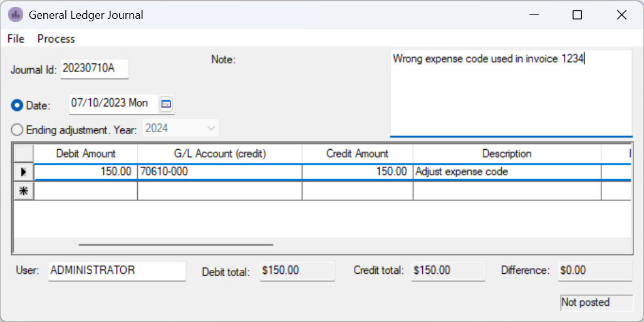Click the User field showing ADMINISTRATOR
Viewport: 644px width, 322px height.
tap(117, 271)
